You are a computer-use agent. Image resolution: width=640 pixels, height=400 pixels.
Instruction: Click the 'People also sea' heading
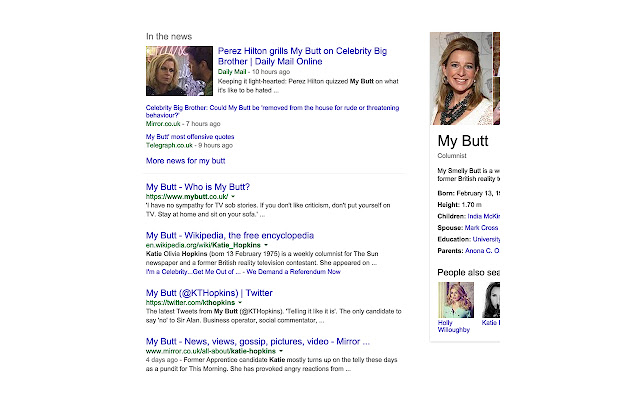[469, 272]
